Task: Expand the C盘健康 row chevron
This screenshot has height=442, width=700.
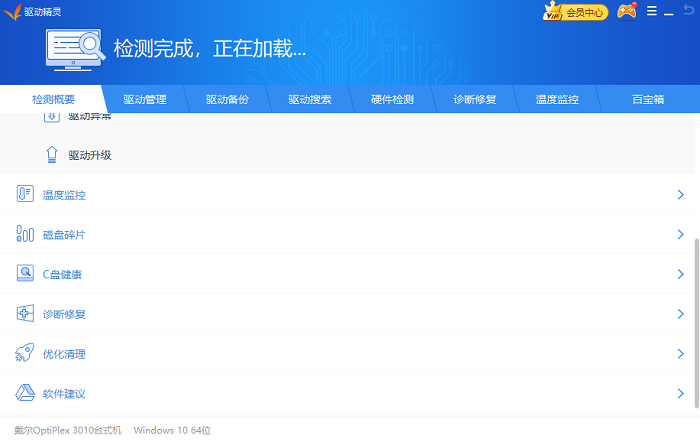Action: coord(680,274)
